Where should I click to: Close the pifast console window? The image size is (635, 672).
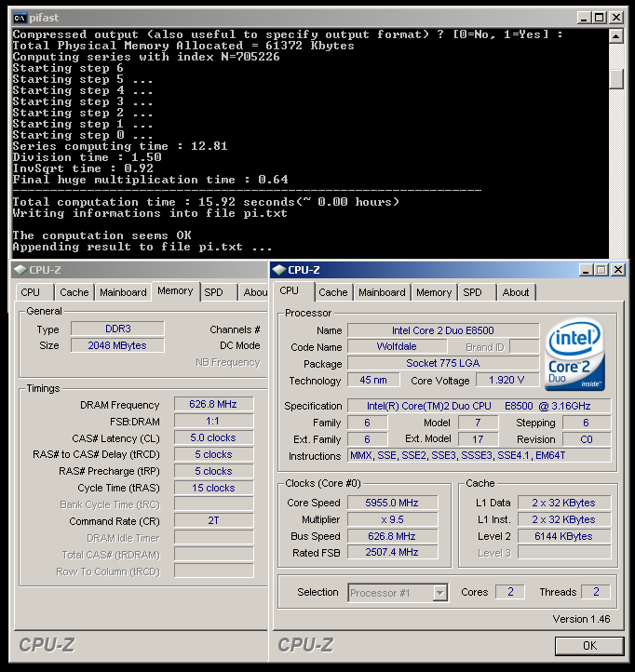click(616, 18)
